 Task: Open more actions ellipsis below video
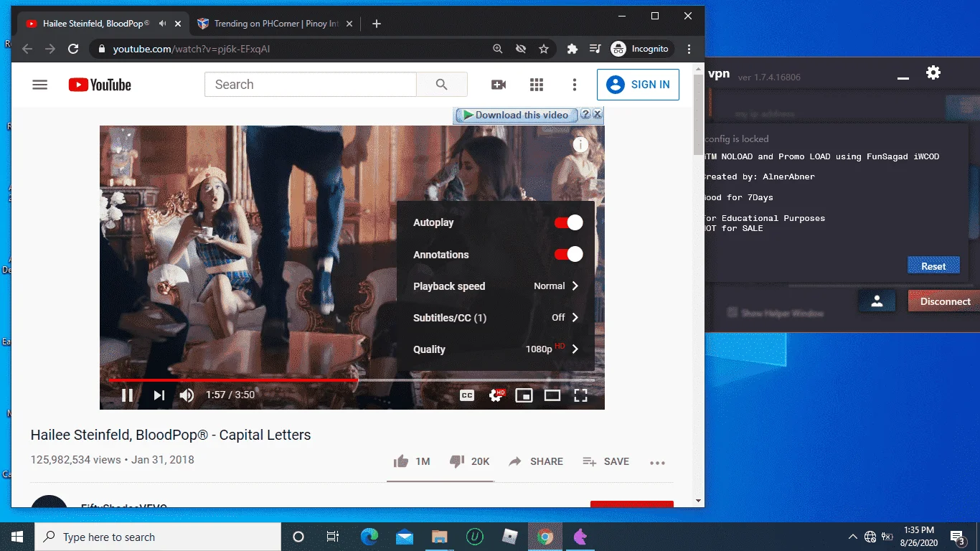tap(658, 463)
